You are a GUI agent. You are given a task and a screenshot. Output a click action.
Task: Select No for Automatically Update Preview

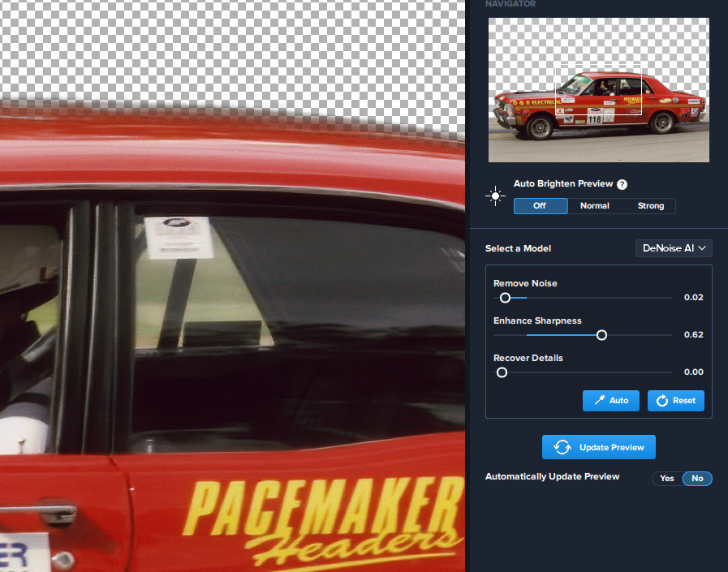coord(697,479)
